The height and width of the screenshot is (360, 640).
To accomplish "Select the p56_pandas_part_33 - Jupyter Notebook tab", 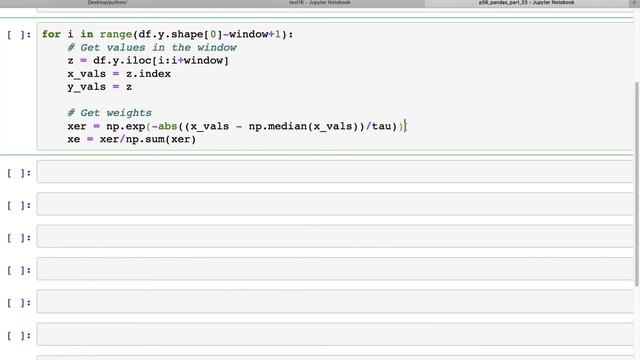I will pos(527,3).
